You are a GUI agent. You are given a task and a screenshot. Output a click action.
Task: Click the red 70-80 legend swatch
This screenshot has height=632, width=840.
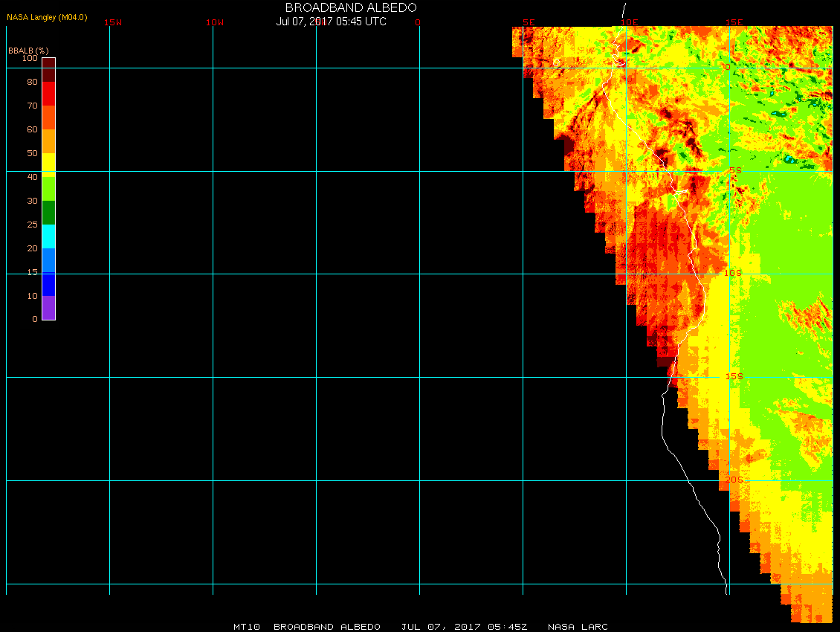[x=49, y=94]
